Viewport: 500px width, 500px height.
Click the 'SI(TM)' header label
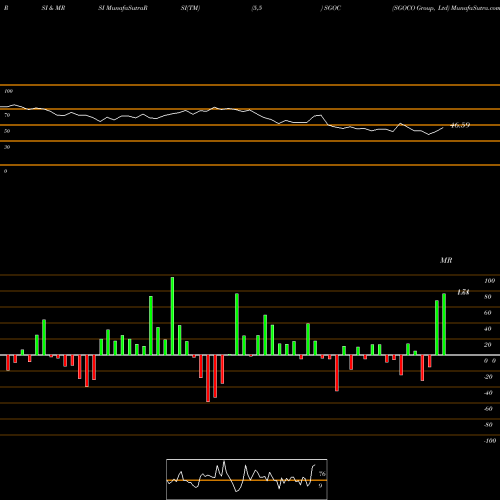tap(190, 8)
